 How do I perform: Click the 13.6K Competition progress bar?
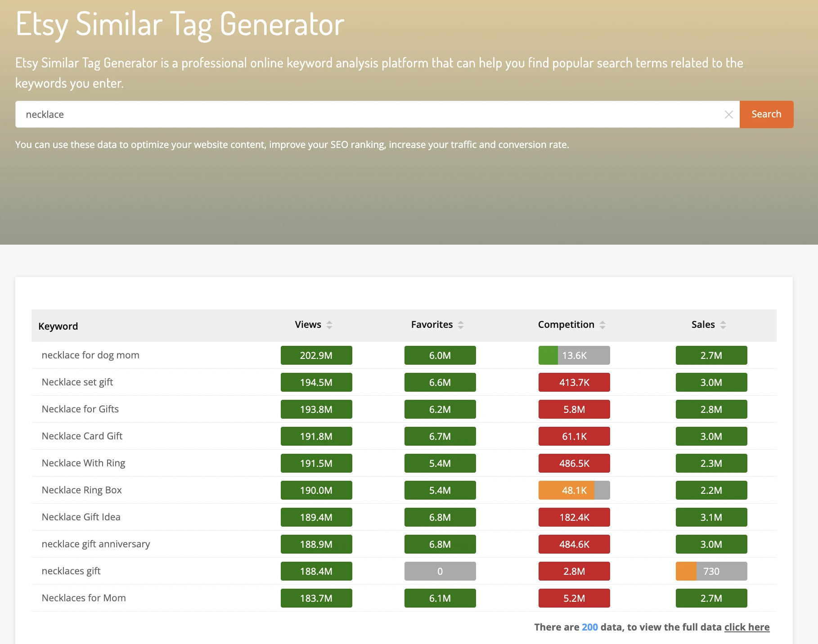tap(574, 355)
